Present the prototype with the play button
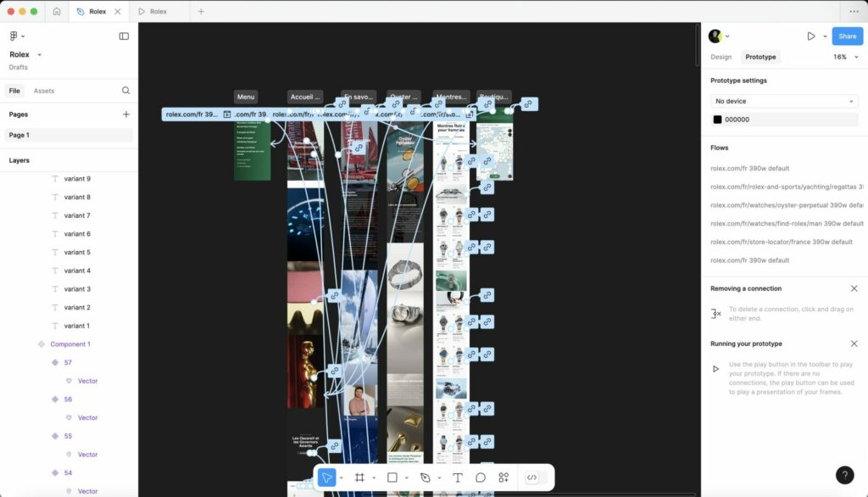 point(811,36)
